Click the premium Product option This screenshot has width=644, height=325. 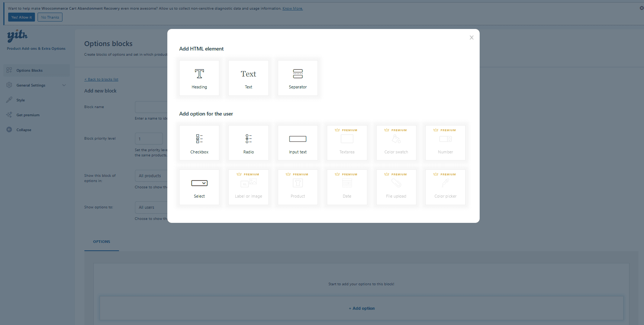[298, 187]
